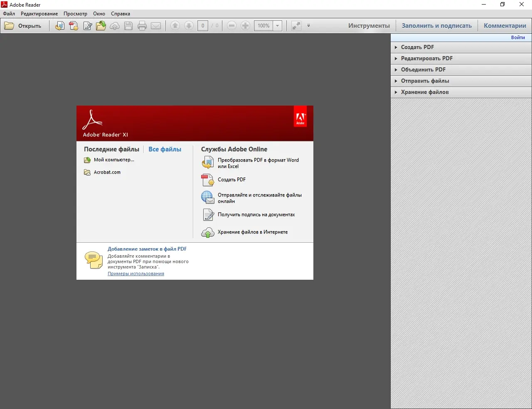Open the Хранение файлов в Интернете cloud icon
Viewport: 532px width, 409px height.
(x=208, y=232)
